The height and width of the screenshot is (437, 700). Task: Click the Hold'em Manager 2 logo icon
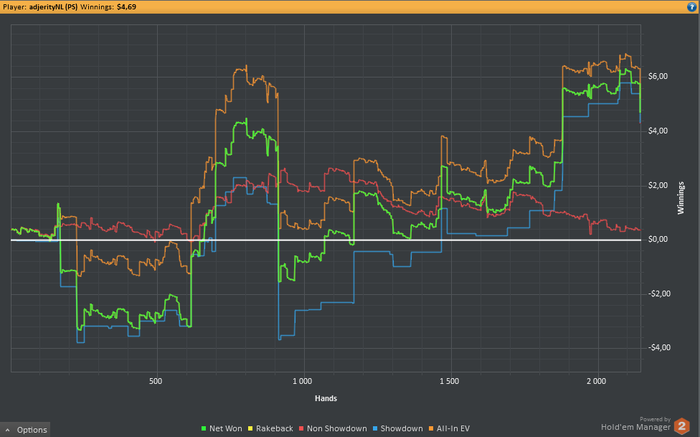pos(682,426)
